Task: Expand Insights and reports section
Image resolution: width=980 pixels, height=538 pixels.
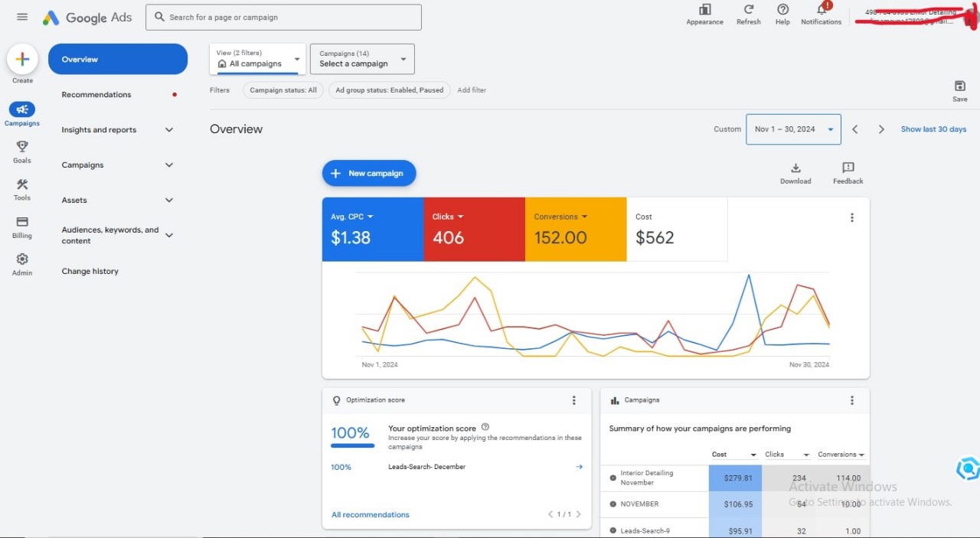Action: coord(169,130)
